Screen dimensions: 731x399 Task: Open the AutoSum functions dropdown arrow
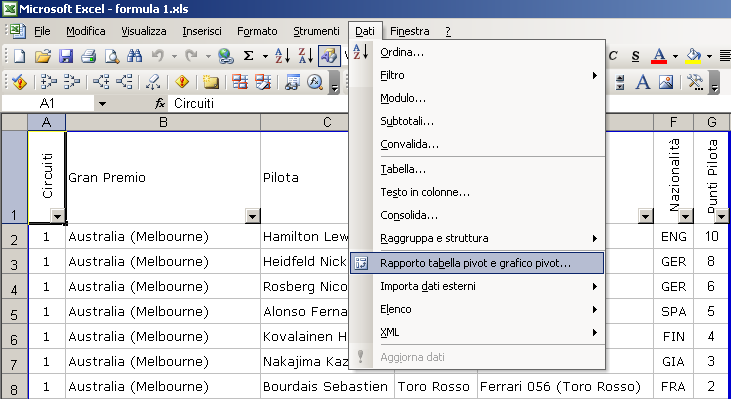click(x=265, y=57)
